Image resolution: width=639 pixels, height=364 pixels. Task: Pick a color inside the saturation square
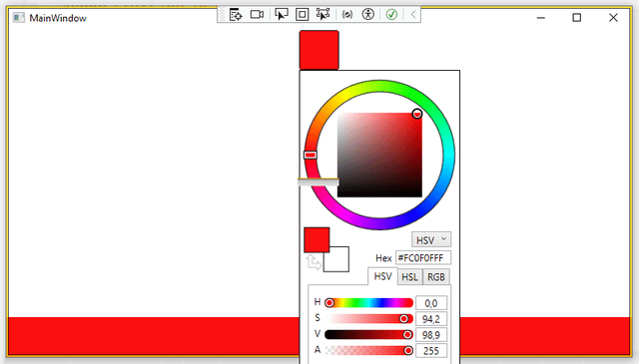tap(379, 156)
